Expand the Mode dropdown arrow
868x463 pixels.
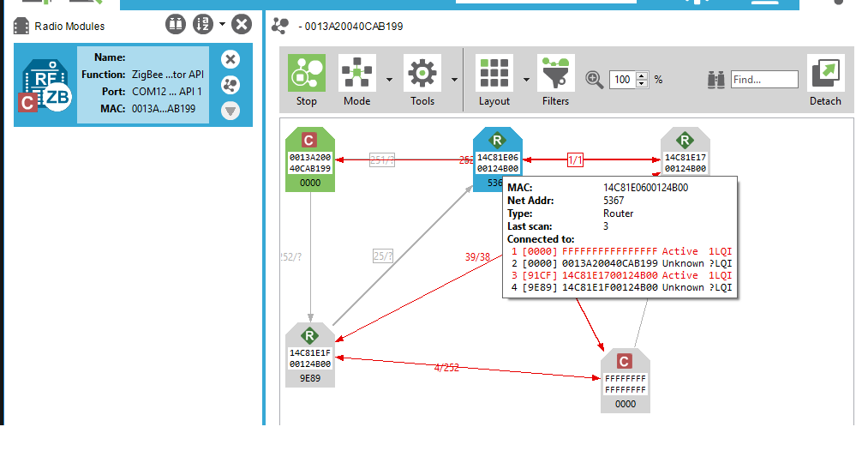(x=389, y=80)
